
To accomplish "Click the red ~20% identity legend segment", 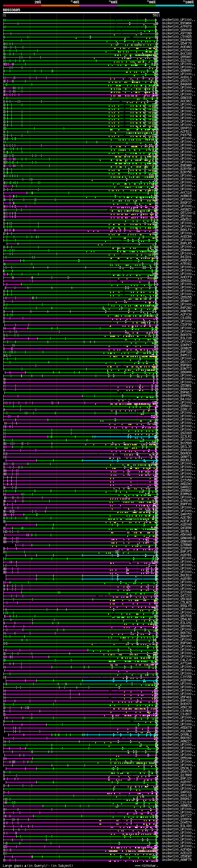I will click(22, 6).
